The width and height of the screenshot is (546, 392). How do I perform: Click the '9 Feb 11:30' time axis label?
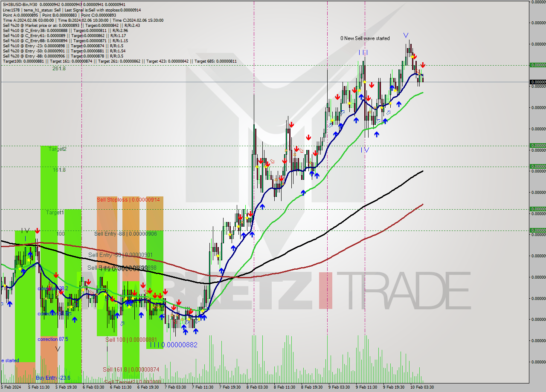(x=366, y=387)
